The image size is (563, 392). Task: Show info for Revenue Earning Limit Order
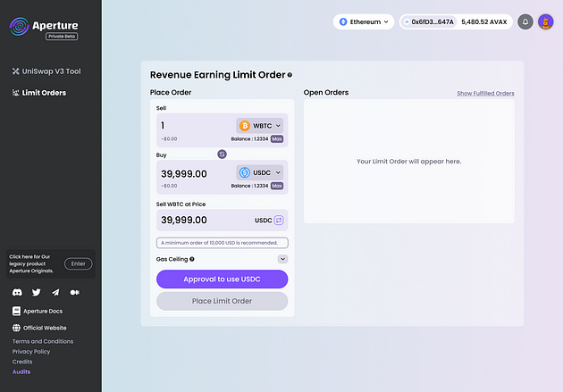tap(290, 75)
